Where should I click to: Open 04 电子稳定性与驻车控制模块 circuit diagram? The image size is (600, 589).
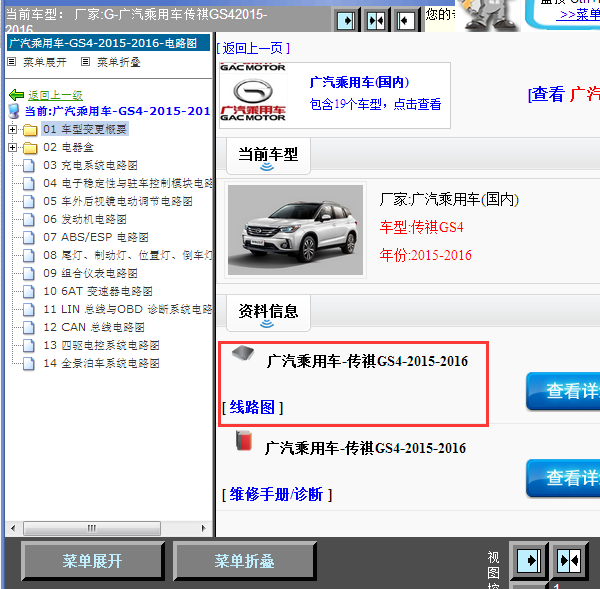128,183
